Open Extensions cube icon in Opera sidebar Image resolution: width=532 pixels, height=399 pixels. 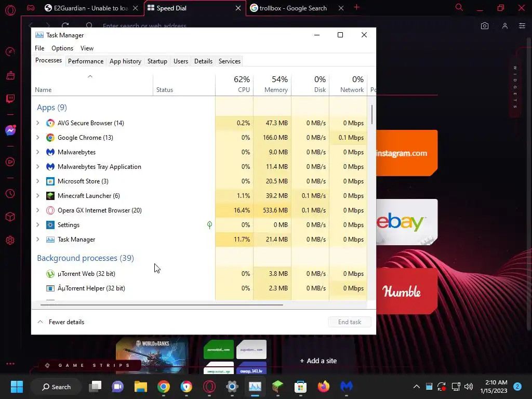(10, 217)
